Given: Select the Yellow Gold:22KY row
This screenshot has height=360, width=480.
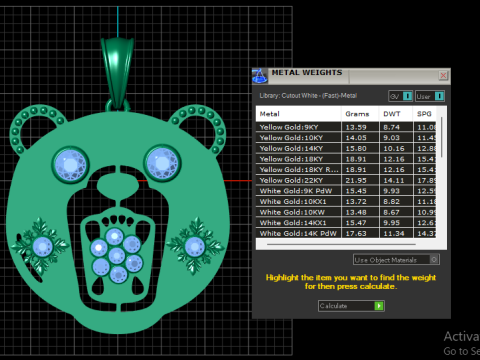Looking at the screenshot, I should click(346, 180).
